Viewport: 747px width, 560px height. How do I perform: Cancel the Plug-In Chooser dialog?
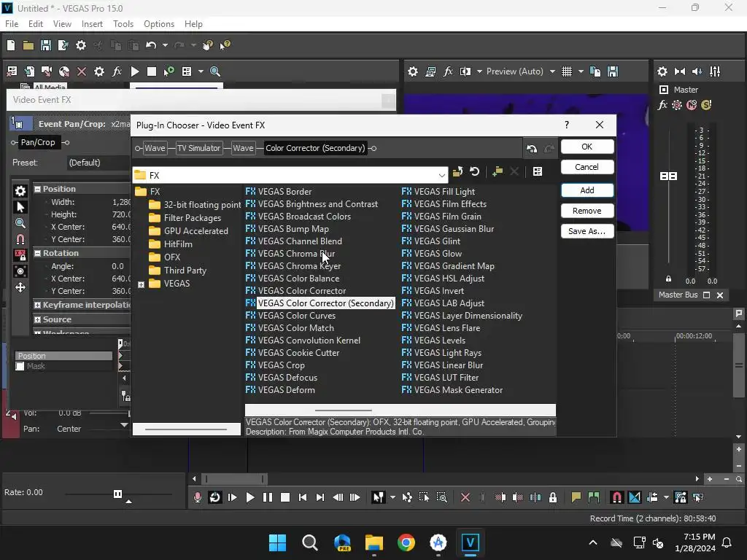coord(587,167)
